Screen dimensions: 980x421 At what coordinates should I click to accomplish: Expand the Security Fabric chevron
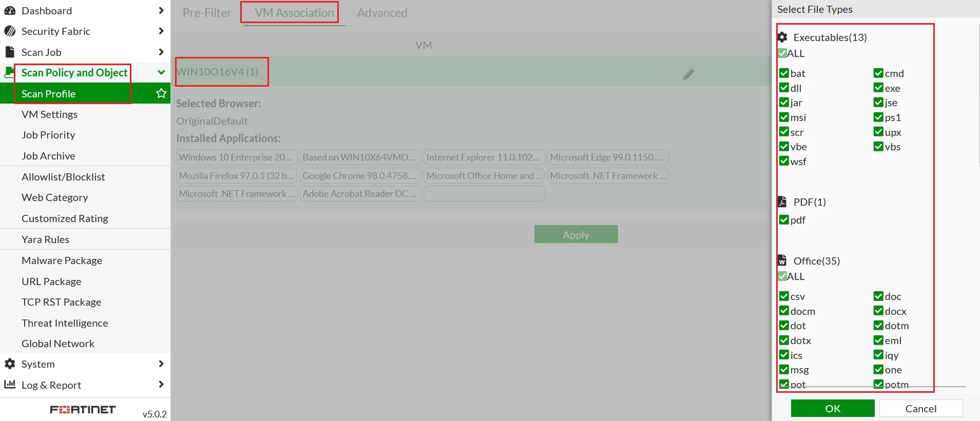click(161, 31)
